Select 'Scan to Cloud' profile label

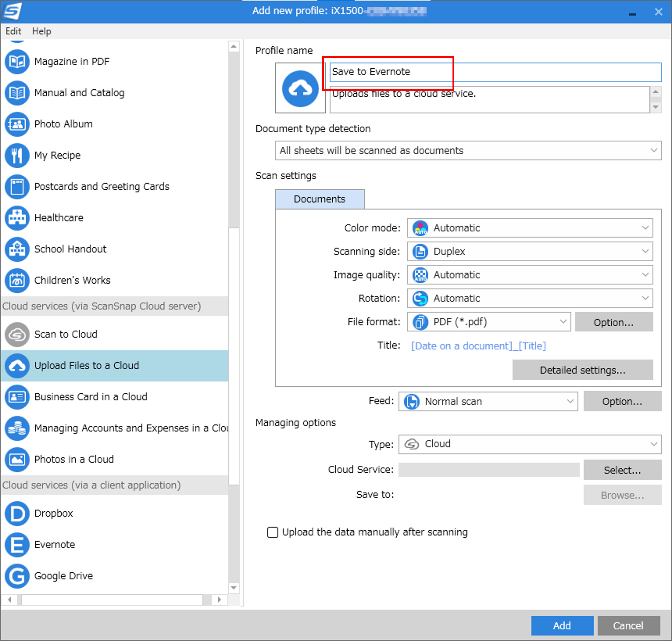pyautogui.click(x=66, y=335)
